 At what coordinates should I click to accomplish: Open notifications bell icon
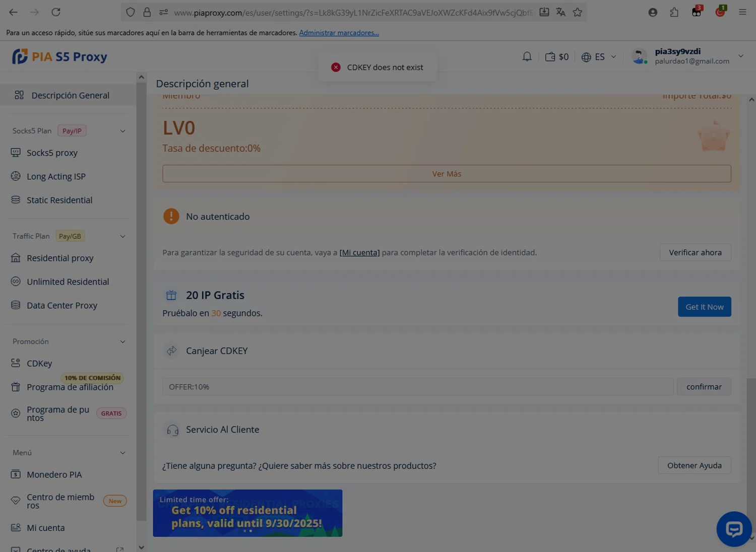pyautogui.click(x=527, y=57)
